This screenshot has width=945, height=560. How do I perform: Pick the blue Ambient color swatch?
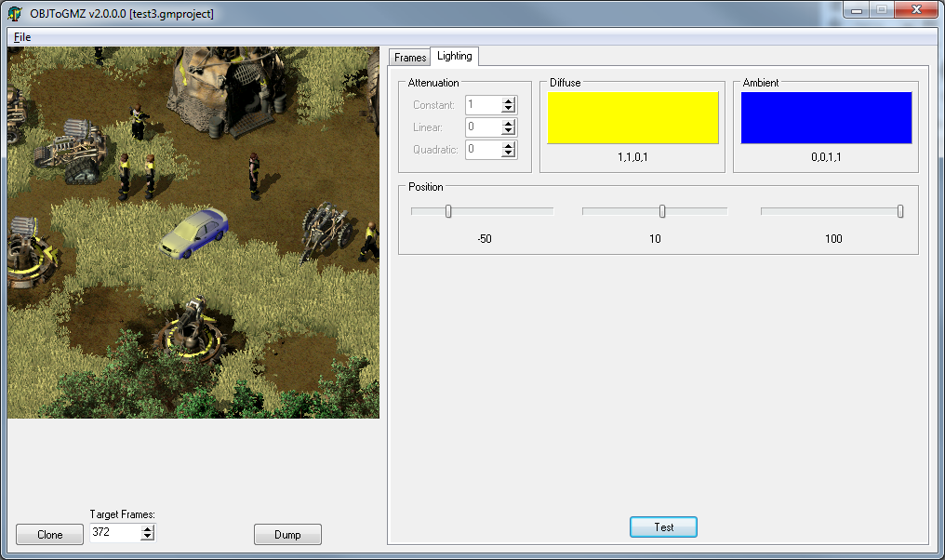(x=826, y=117)
